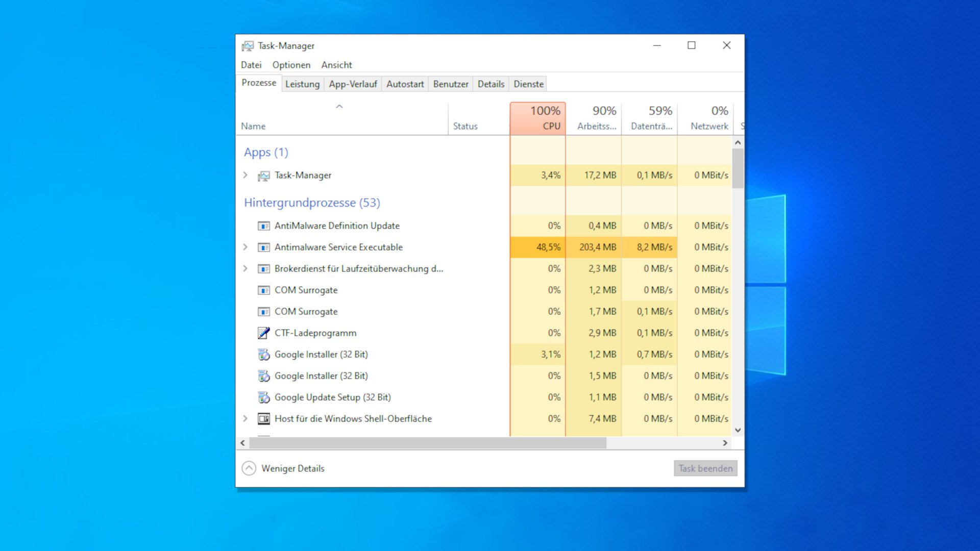Click the Antimalware Service Executable icon
Image resolution: width=980 pixels, height=551 pixels.
[264, 247]
